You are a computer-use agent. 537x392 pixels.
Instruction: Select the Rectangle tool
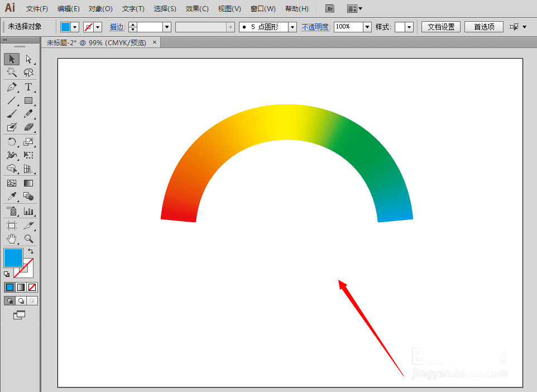pos(28,101)
